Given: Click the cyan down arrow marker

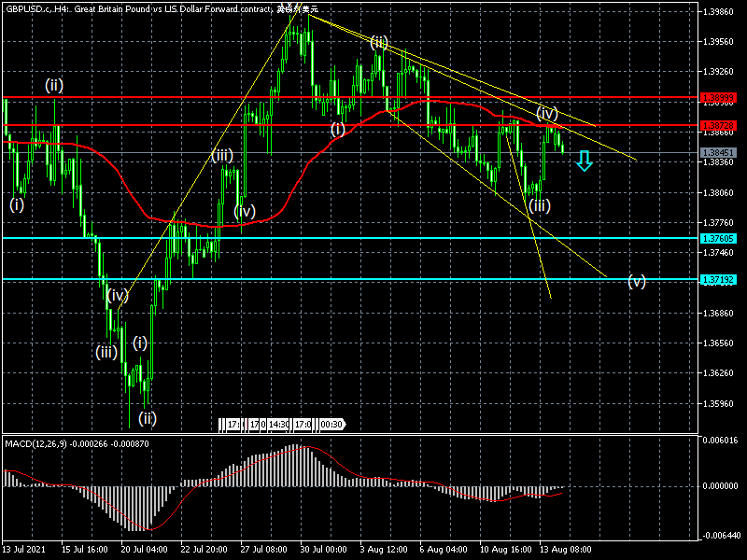Looking at the screenshot, I should 584,161.
